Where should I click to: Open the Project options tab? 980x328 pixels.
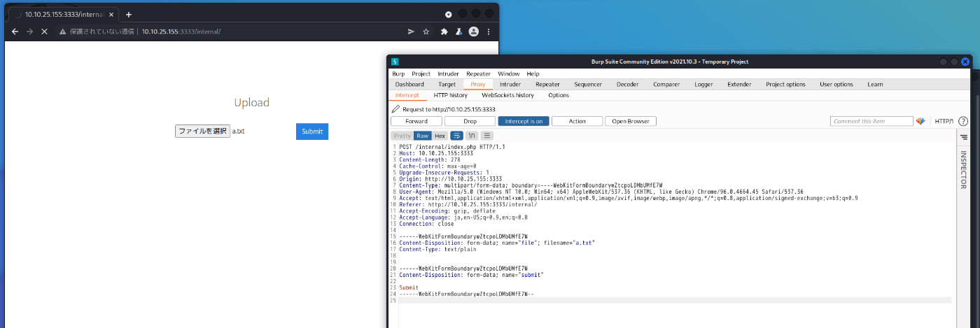pyautogui.click(x=786, y=84)
